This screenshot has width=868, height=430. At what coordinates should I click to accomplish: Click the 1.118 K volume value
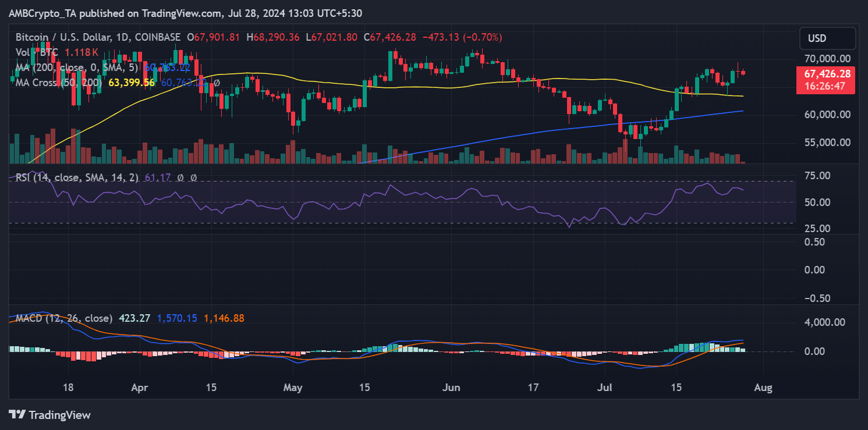tap(83, 52)
